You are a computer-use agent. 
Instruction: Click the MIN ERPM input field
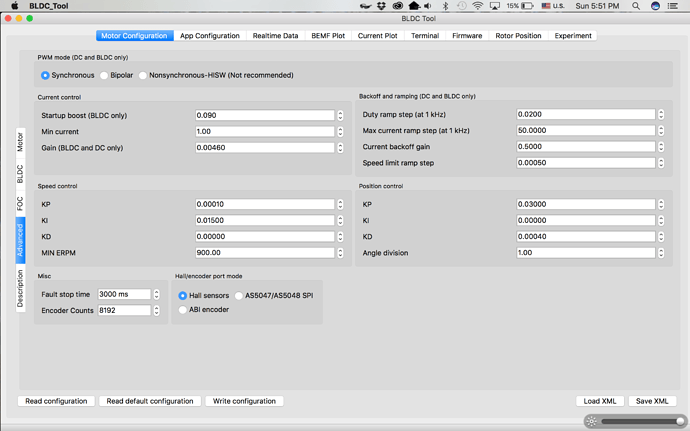point(264,253)
